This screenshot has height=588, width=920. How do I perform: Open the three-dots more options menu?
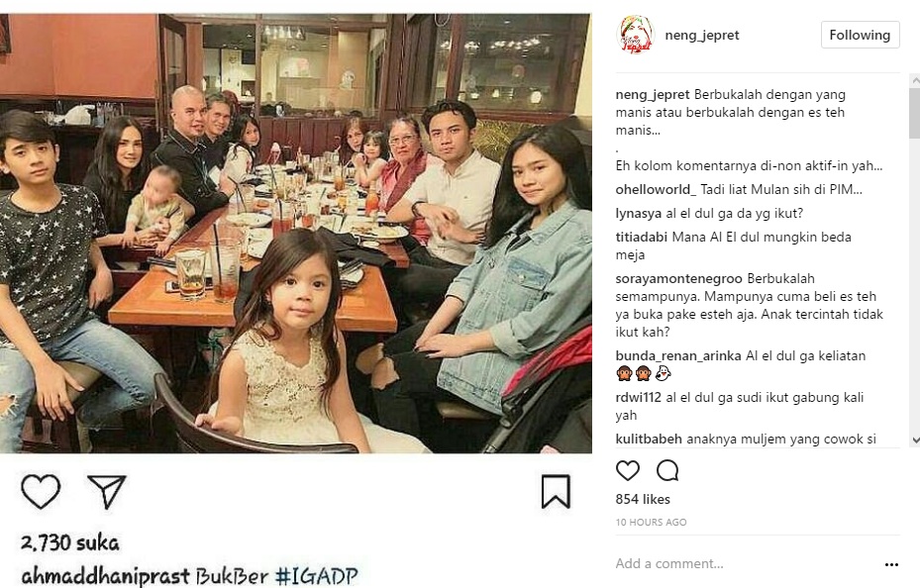(891, 564)
